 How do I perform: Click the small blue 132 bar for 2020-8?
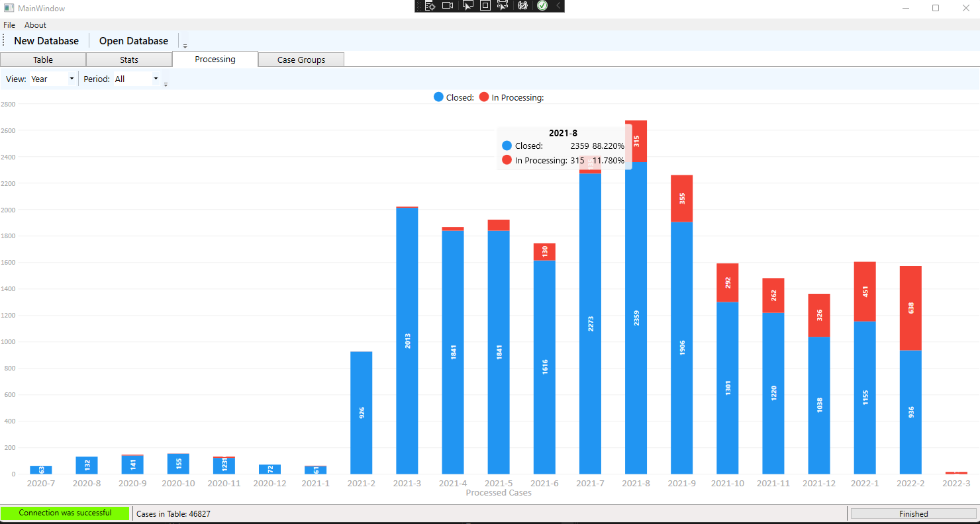pyautogui.click(x=87, y=465)
